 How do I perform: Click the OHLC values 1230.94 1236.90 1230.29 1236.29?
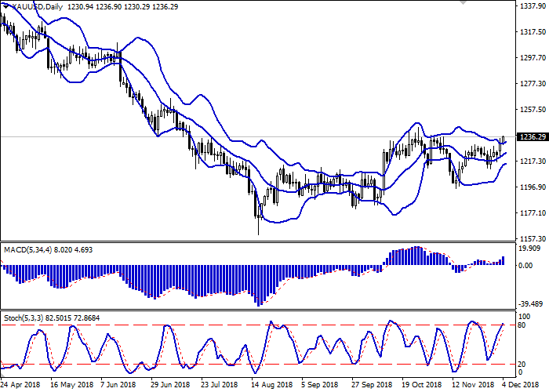[122, 6]
